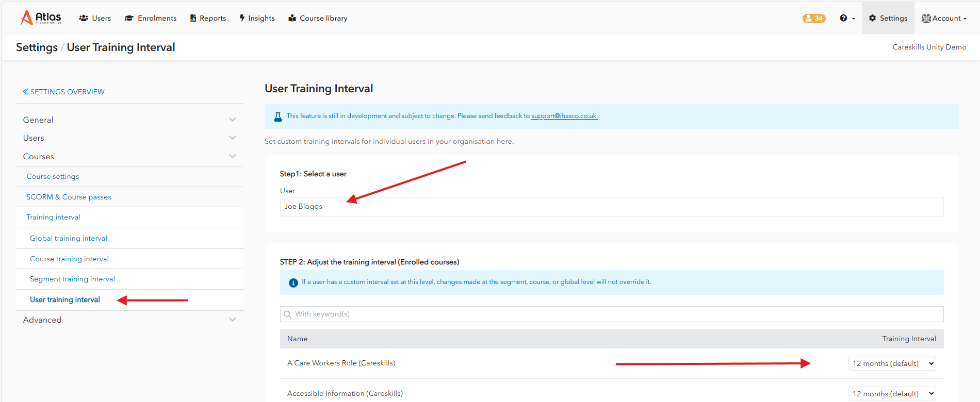This screenshot has height=402, width=980.
Task: Click the Settings gear icon
Action: pos(873,18)
